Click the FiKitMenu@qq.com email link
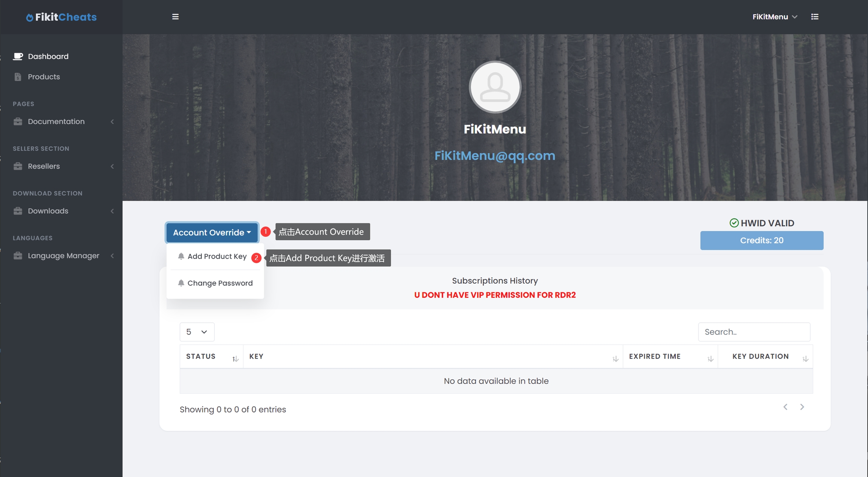This screenshot has width=868, height=477. [x=495, y=156]
